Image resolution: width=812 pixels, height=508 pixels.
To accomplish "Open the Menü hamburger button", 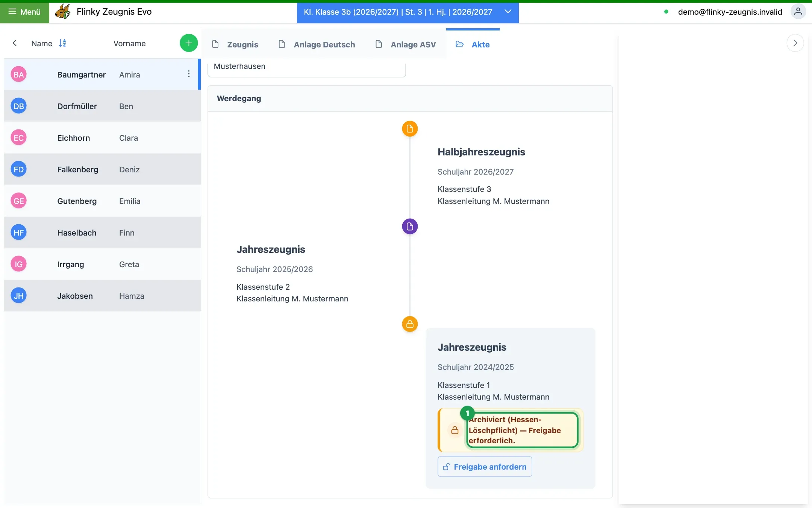I will (24, 12).
